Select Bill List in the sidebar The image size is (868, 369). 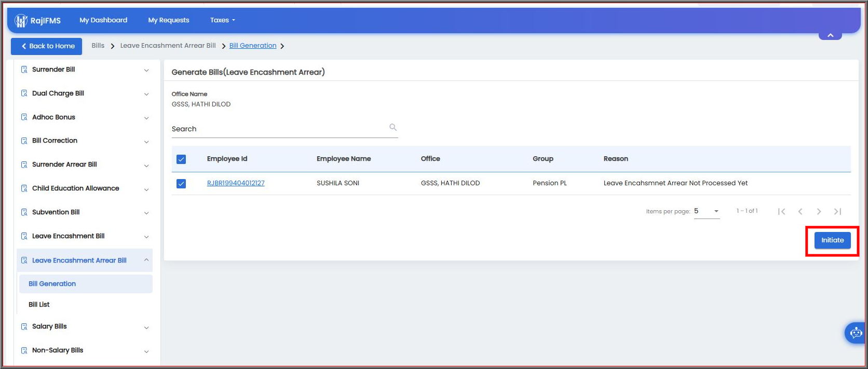(39, 305)
